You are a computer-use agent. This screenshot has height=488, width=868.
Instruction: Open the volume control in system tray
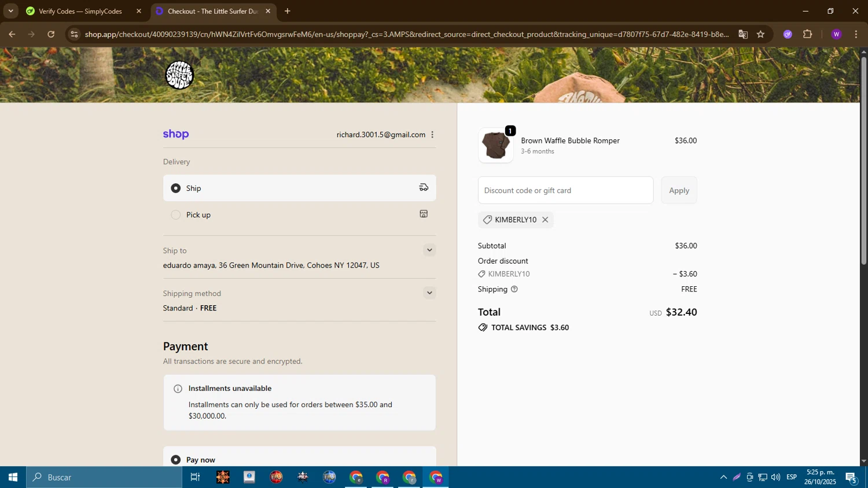pos(775,477)
